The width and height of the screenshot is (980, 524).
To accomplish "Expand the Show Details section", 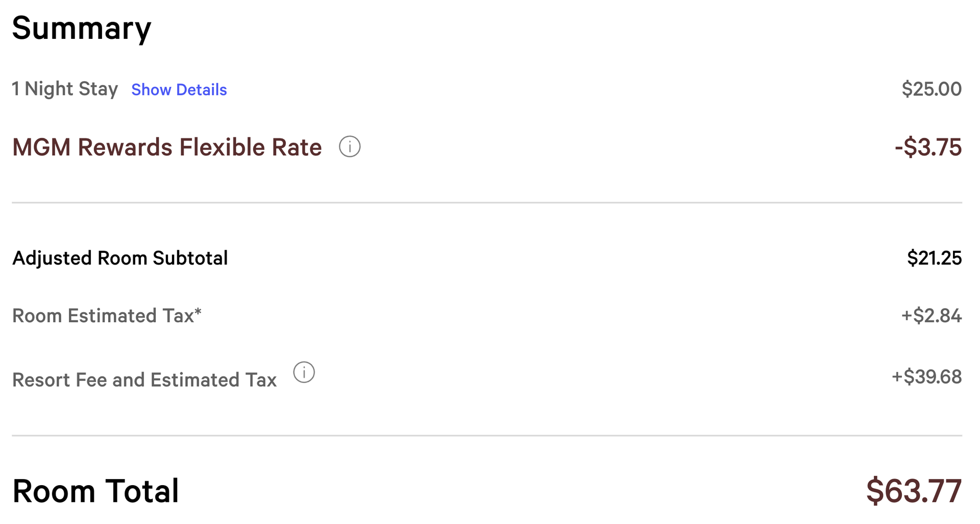I will click(x=179, y=90).
